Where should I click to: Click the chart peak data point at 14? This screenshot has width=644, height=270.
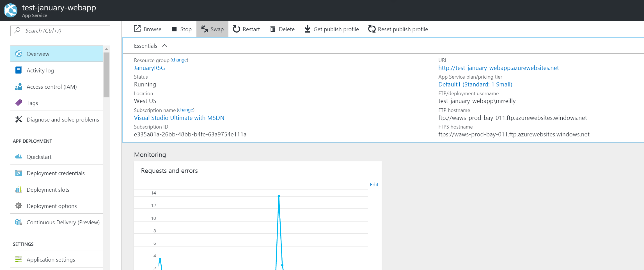click(x=279, y=196)
